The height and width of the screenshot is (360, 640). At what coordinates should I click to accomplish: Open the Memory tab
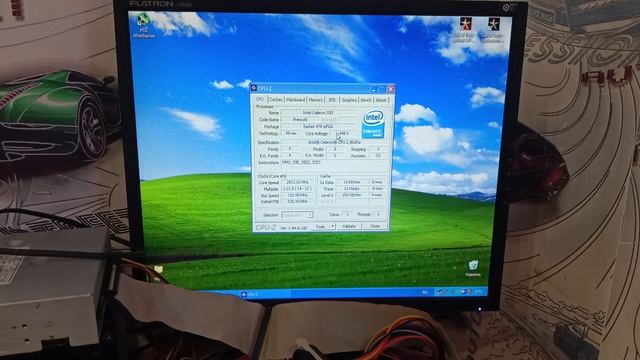[x=316, y=100]
